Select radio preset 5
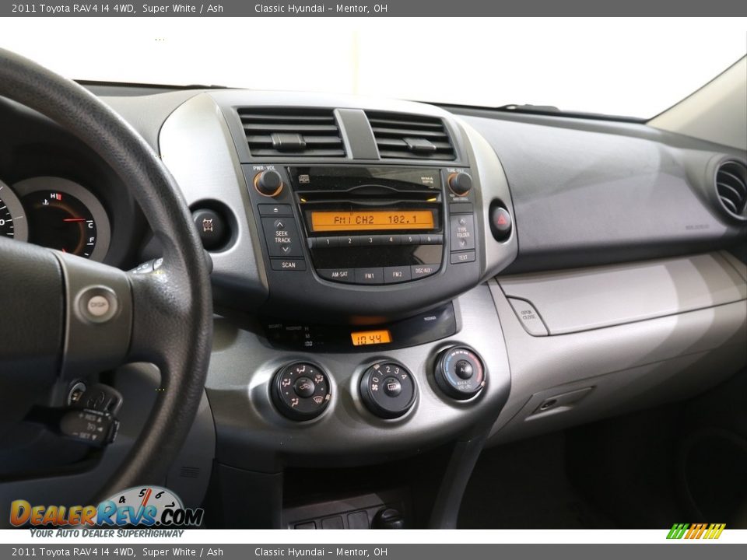Image resolution: width=747 pixels, height=560 pixels. coord(411,240)
